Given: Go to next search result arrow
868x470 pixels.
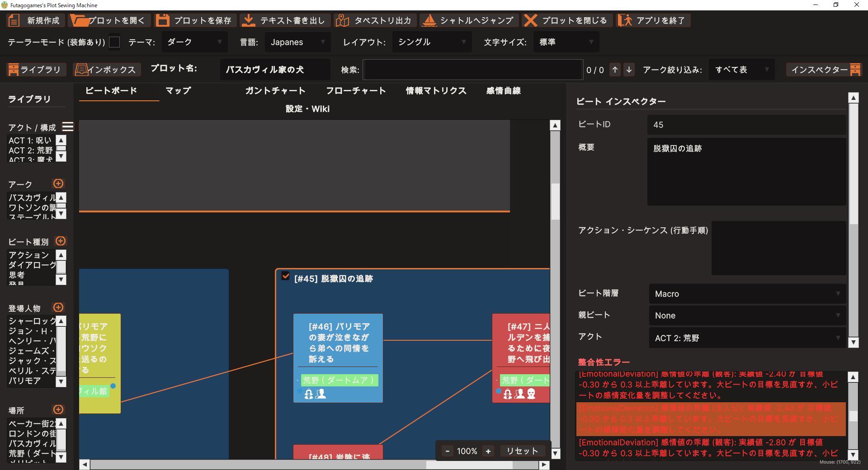Looking at the screenshot, I should 629,70.
